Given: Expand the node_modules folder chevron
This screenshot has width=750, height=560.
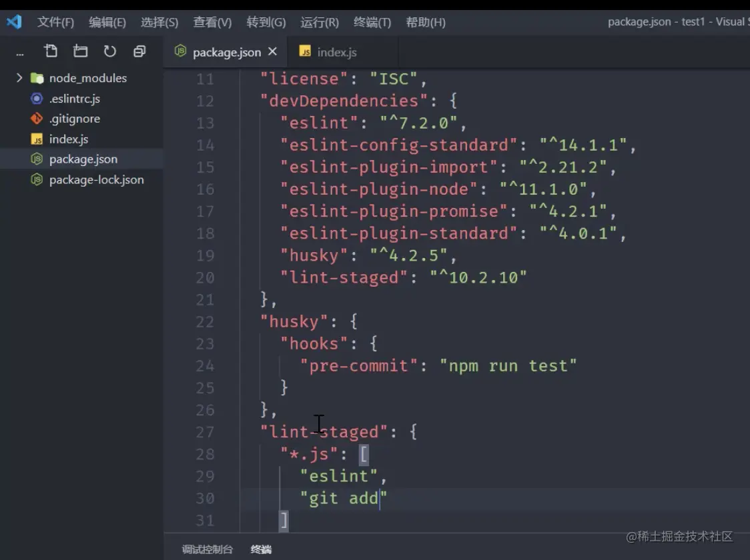Looking at the screenshot, I should 19,77.
